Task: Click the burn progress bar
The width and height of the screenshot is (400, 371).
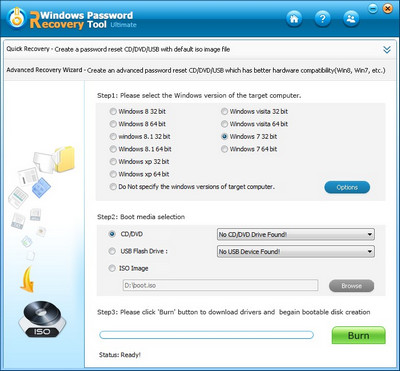Action: [x=206, y=335]
